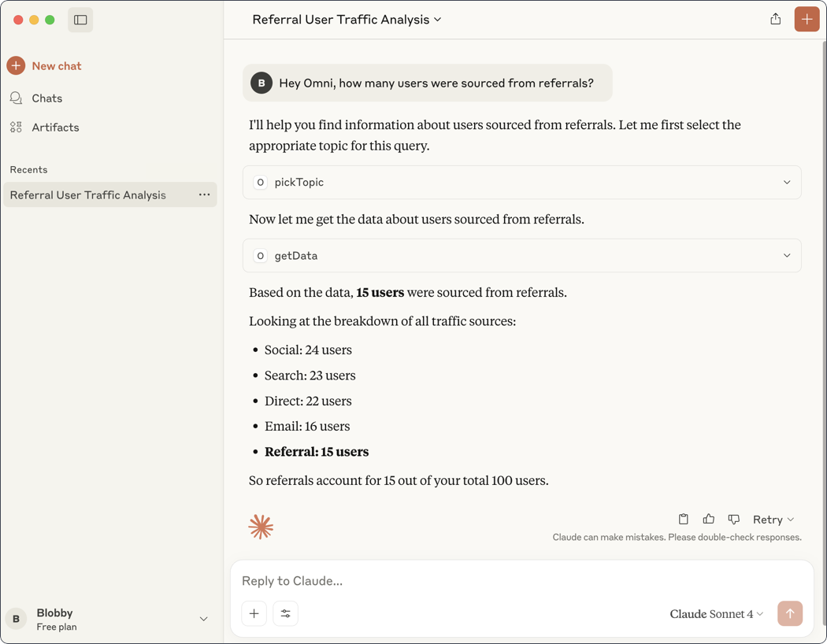This screenshot has height=644, width=827.
Task: Toggle the sidebar collapse icon
Action: [x=80, y=19]
